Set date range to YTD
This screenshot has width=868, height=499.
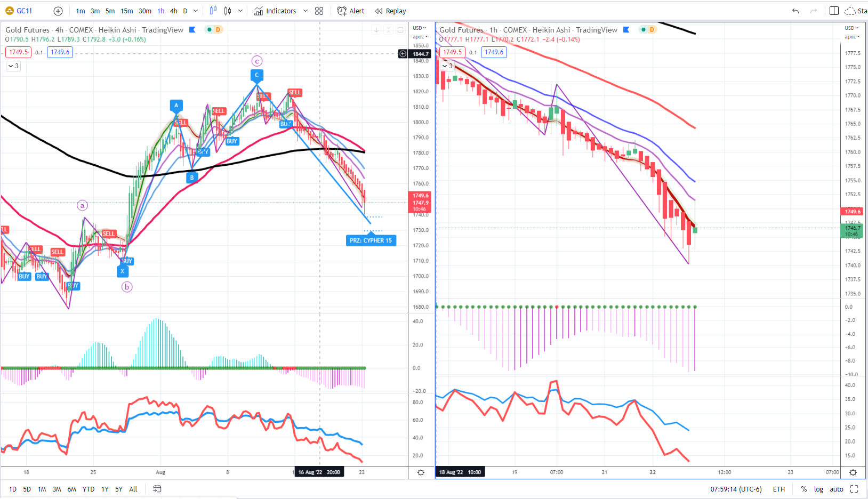coord(89,489)
